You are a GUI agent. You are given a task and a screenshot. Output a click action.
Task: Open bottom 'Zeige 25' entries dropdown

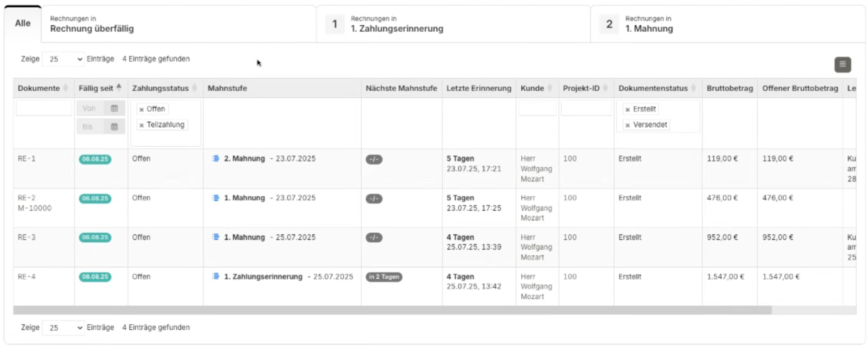click(63, 328)
